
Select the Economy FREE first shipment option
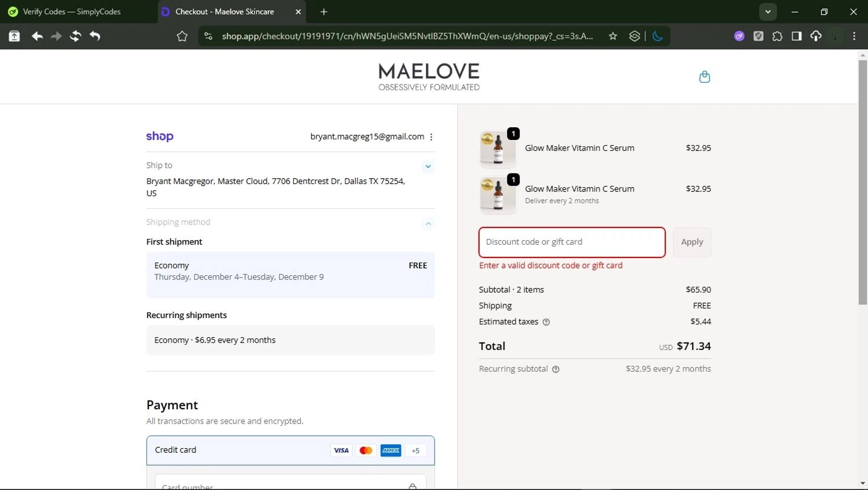[x=290, y=275]
